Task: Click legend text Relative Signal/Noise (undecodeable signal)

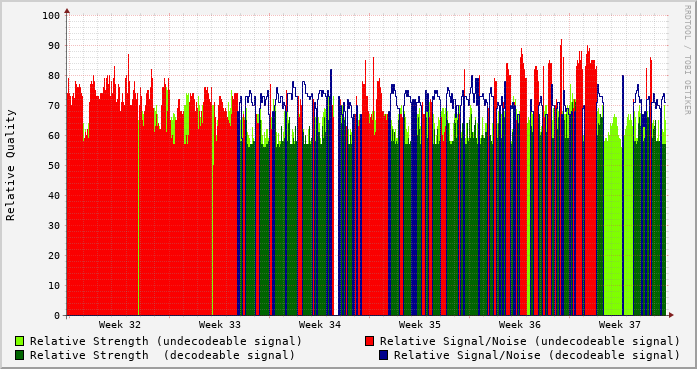Action: pyautogui.click(x=530, y=341)
